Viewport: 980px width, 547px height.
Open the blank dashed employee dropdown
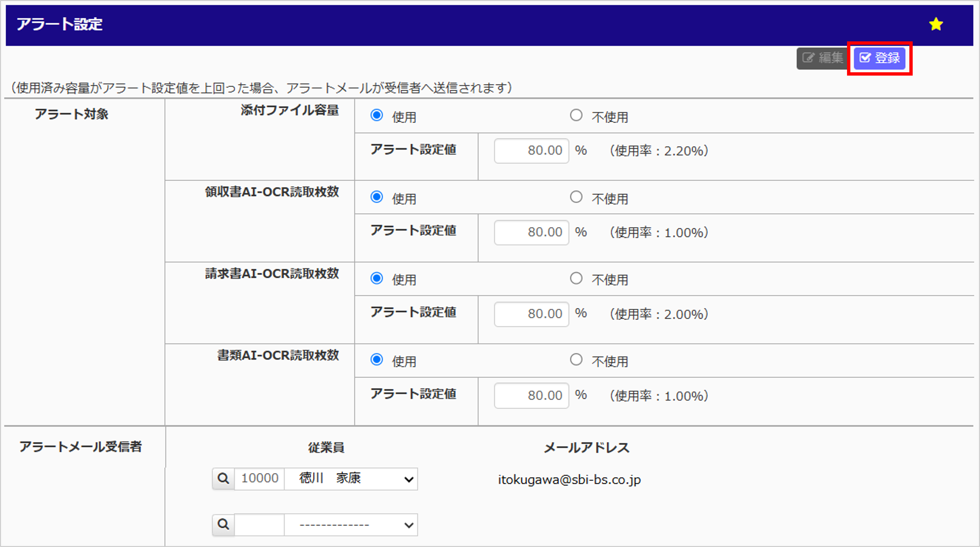[351, 525]
